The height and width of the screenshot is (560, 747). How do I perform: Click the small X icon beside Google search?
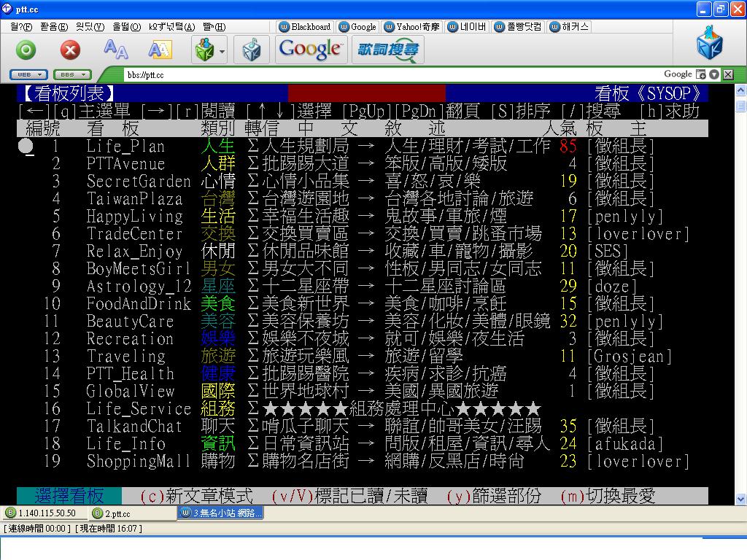coord(727,74)
